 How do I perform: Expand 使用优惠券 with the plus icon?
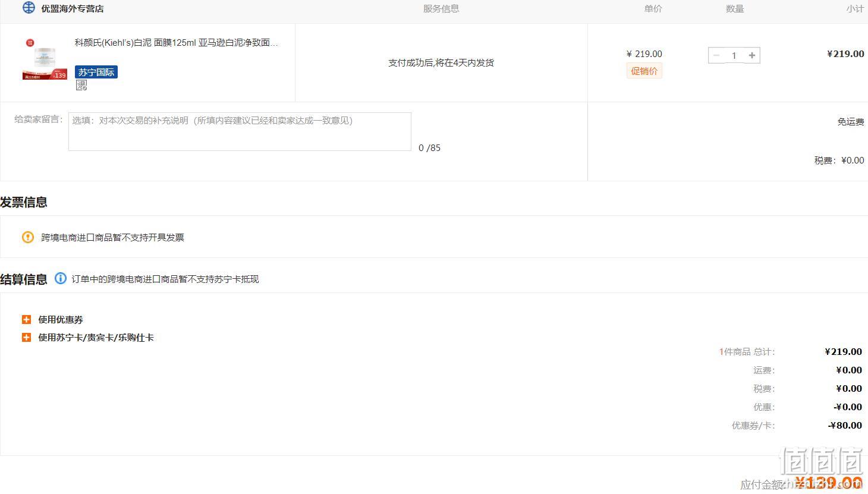(26, 320)
